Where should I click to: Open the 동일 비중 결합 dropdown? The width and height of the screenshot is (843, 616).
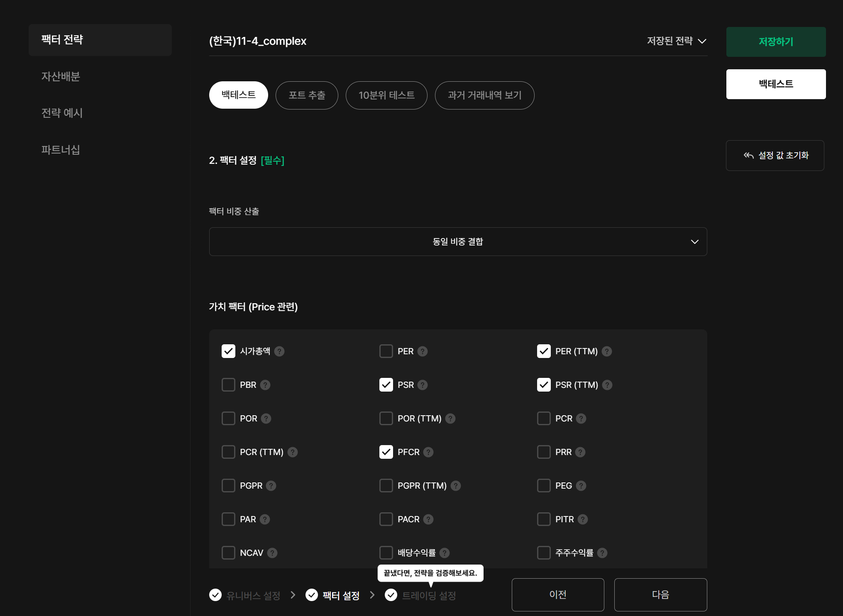[458, 242]
